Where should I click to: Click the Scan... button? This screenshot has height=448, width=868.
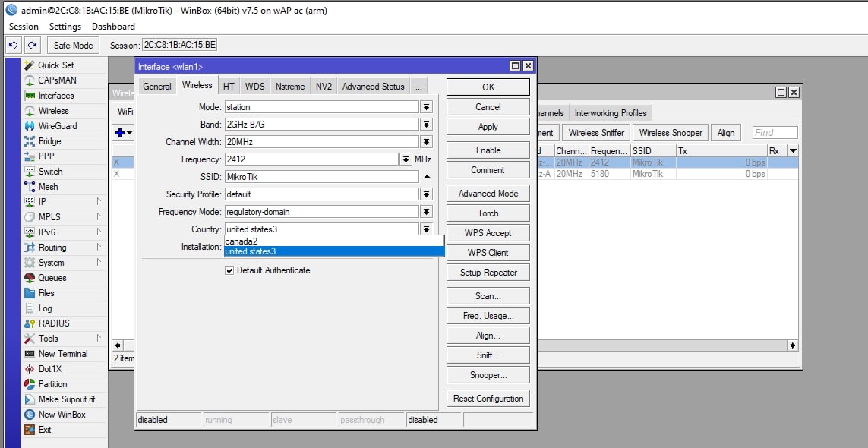click(488, 296)
